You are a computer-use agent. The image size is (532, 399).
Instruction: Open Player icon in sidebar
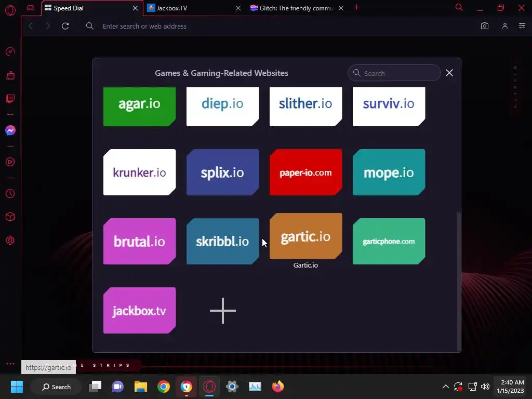10,162
